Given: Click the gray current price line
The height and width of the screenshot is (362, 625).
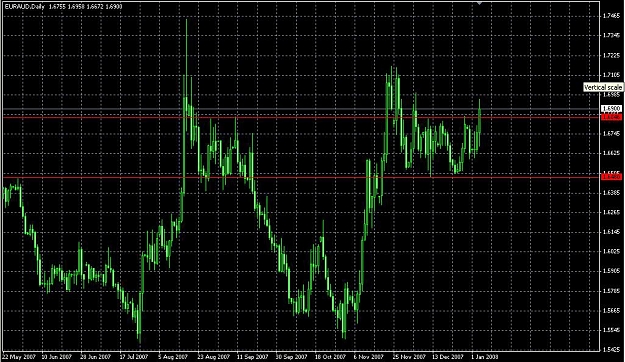Looking at the screenshot, I should pos(301,109).
